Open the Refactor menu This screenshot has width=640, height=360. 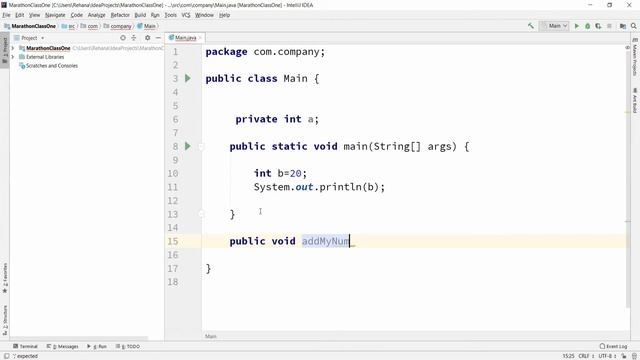point(120,15)
